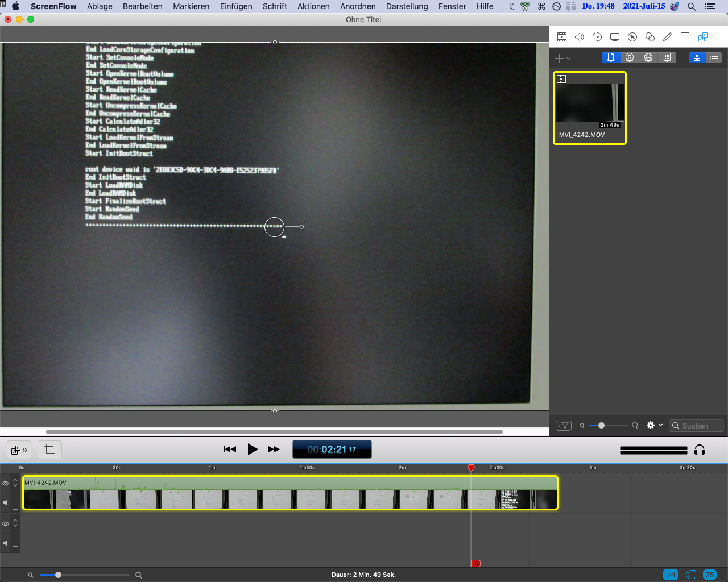This screenshot has width=728, height=582.
Task: Select the MVI_4242.MOV clip on timeline
Action: pyautogui.click(x=290, y=493)
